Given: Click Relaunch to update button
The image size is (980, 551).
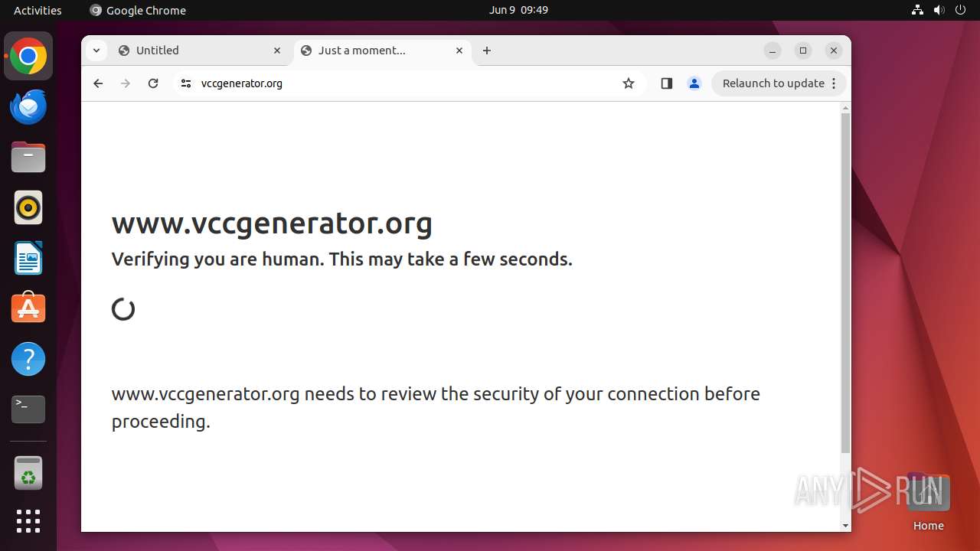Looking at the screenshot, I should 779,83.
